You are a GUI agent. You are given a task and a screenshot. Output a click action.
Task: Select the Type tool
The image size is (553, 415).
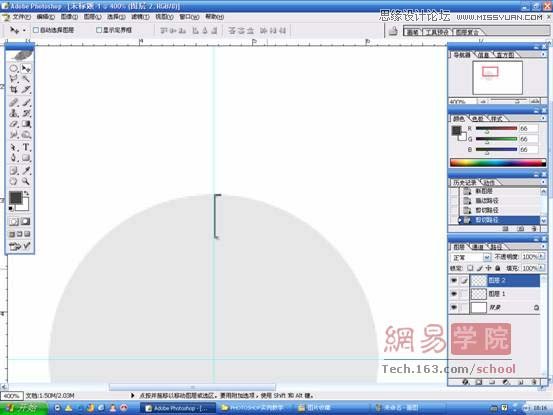tap(26, 147)
